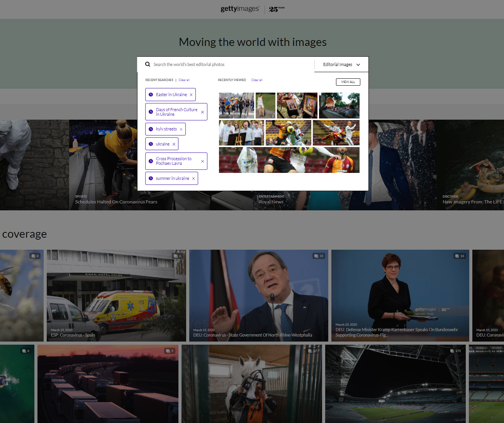Open the 'Royal News' entertainment story

[271, 202]
